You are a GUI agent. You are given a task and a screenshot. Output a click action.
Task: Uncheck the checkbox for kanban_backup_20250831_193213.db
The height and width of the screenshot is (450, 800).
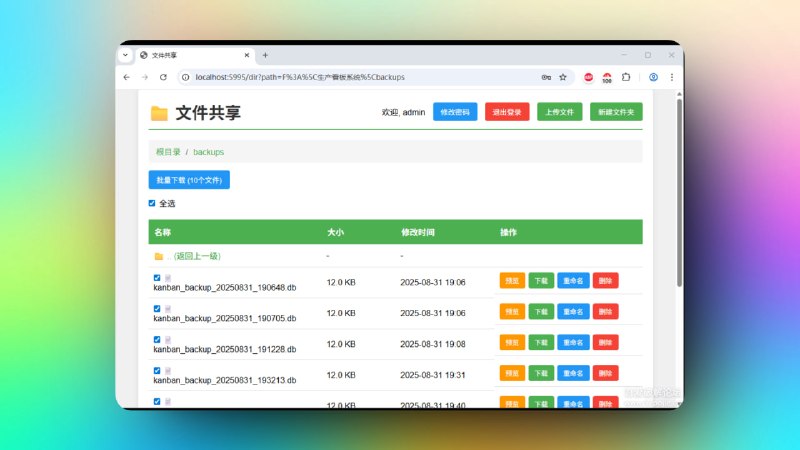(x=157, y=370)
